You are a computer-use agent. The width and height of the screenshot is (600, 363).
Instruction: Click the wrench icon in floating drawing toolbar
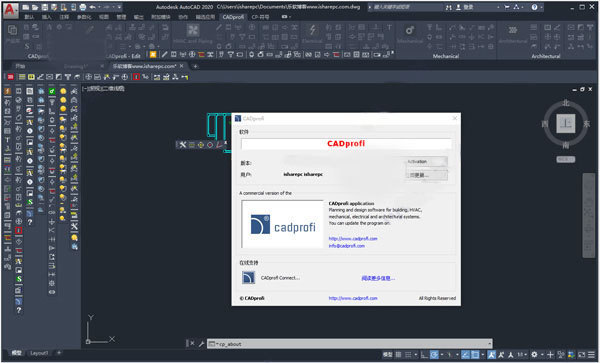183,145
